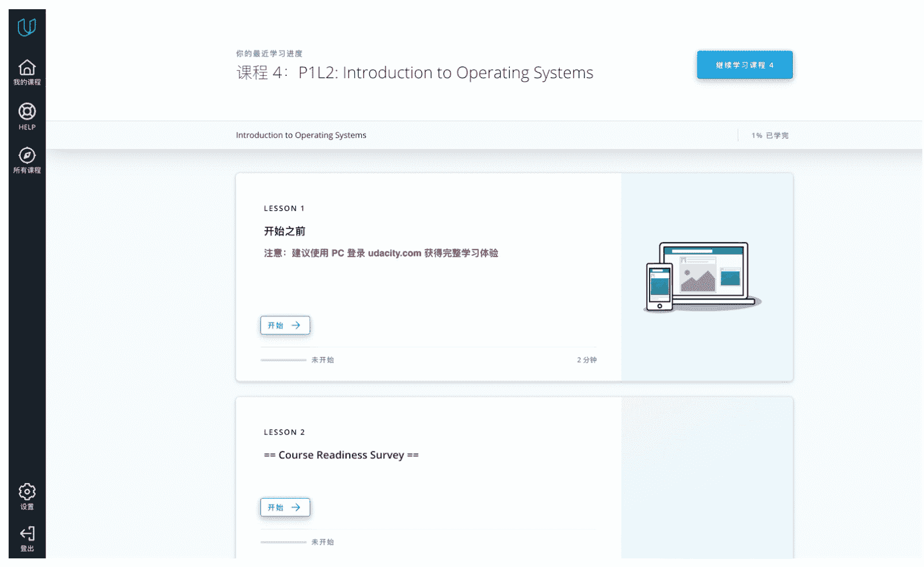This screenshot has height=567, width=924.
Task: Open the Course Readiness Survey lesson title
Action: point(341,455)
